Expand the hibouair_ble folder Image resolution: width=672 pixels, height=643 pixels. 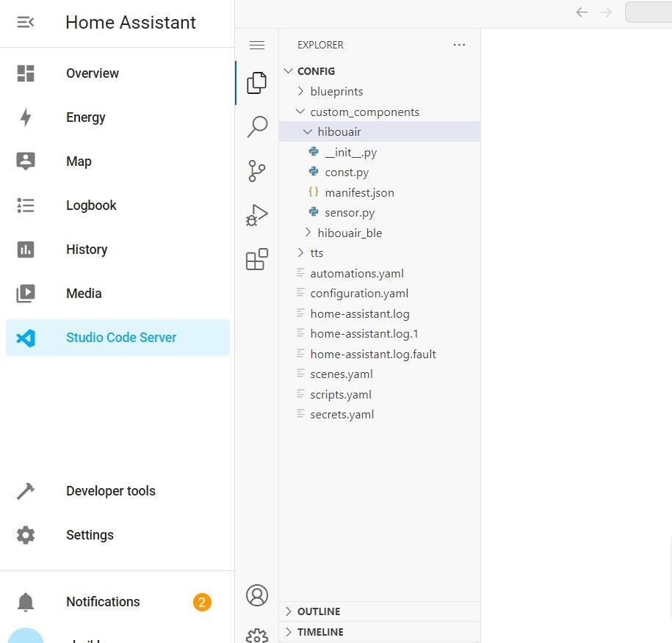[380, 233]
